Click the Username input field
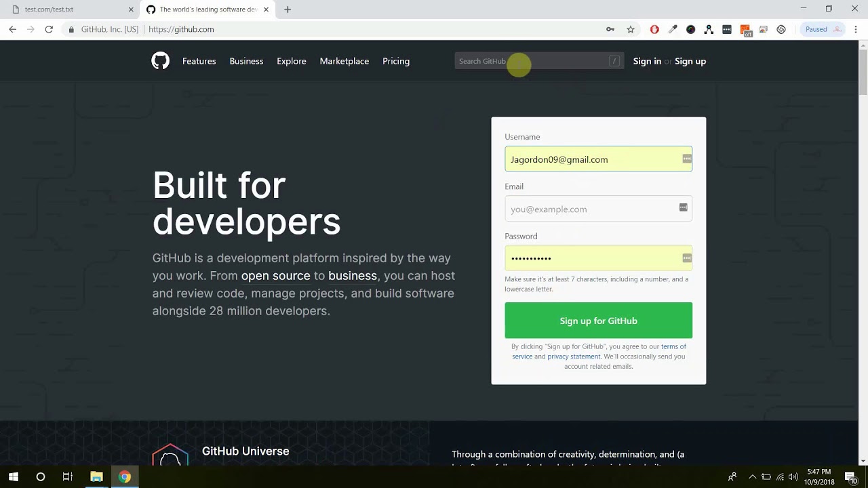The height and width of the screenshot is (488, 868). pyautogui.click(x=598, y=159)
